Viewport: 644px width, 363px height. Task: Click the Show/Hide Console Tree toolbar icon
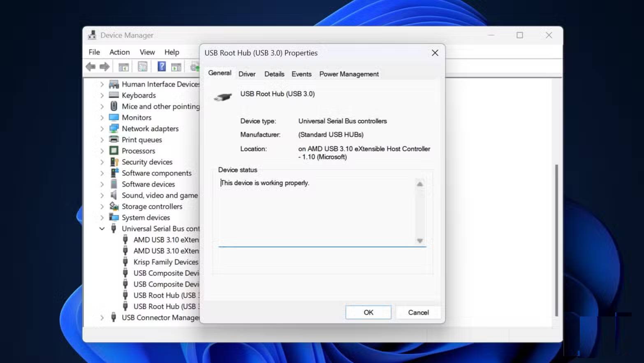point(123,67)
